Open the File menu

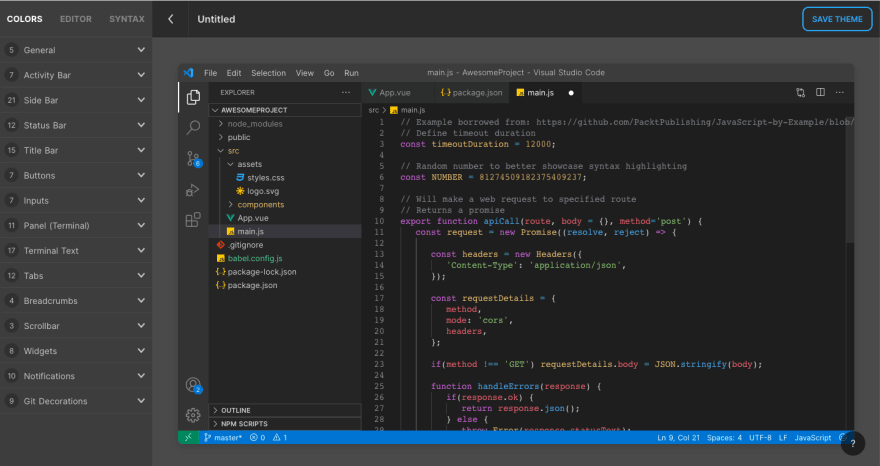(x=210, y=73)
